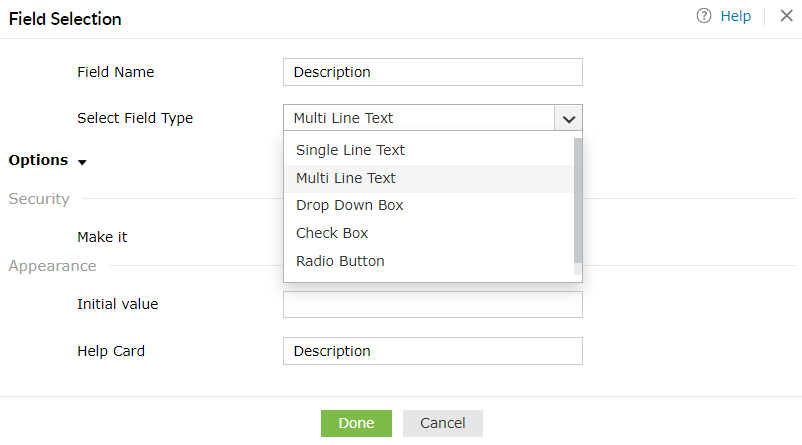The width and height of the screenshot is (802, 445).
Task: Pick Drop Down Box field type
Action: coord(349,205)
